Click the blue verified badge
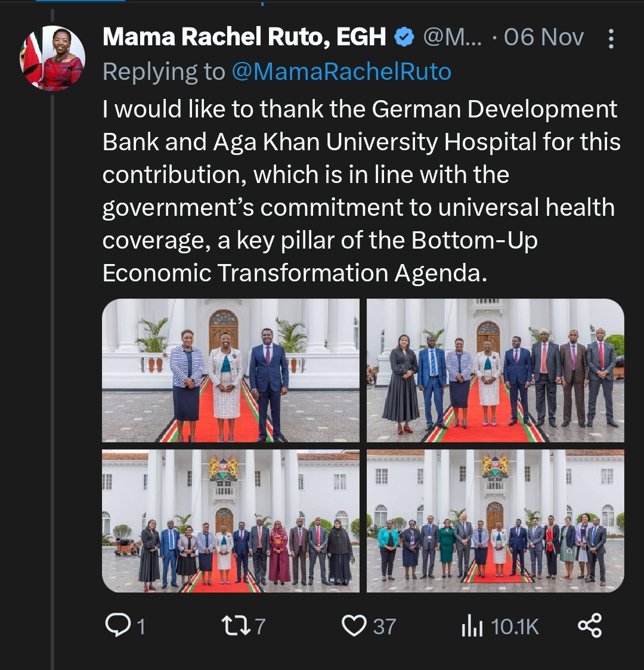The height and width of the screenshot is (670, 644). [405, 38]
